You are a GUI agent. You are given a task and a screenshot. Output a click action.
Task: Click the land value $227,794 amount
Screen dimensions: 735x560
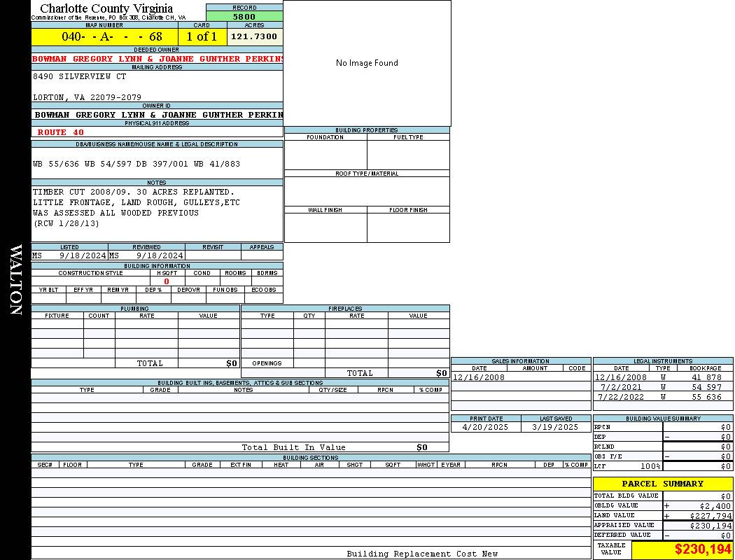[x=706, y=516]
